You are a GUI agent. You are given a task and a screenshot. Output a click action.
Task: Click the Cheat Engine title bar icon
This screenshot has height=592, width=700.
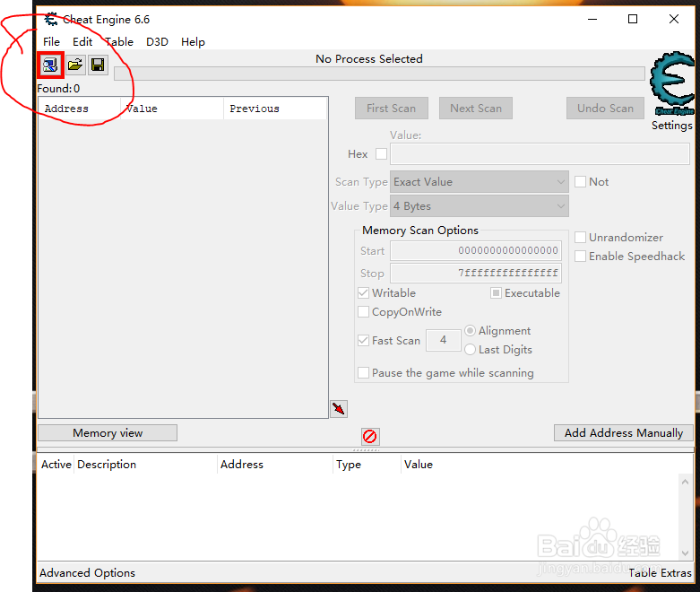coord(51,19)
